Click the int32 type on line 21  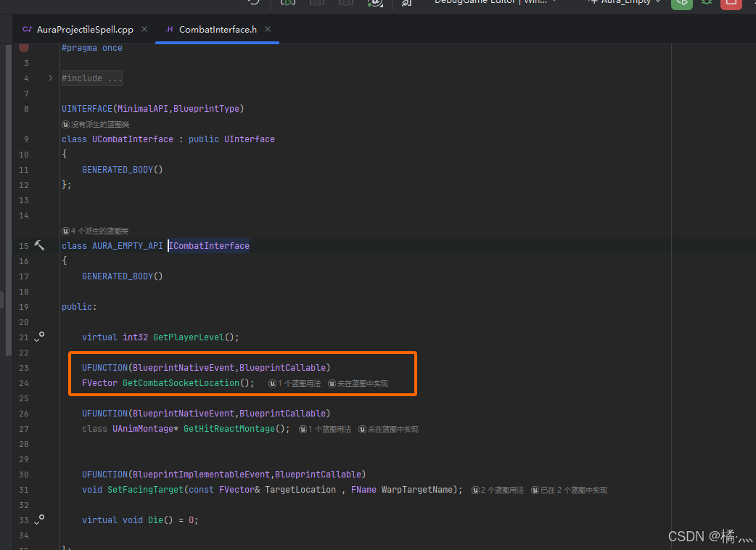135,337
